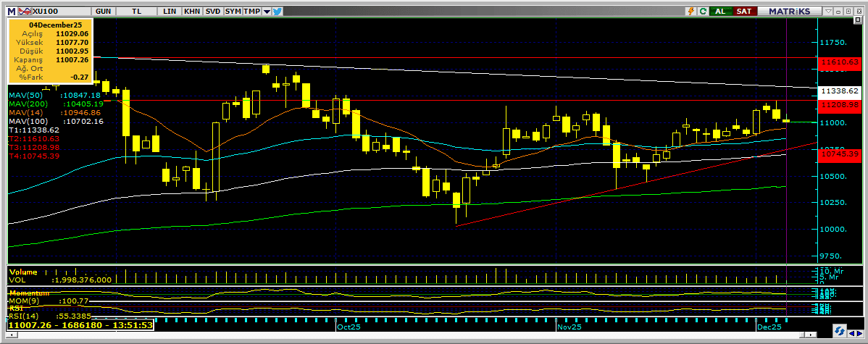The width and height of the screenshot is (868, 344).
Task: Click the blue sync arrows icon
Action: click(702, 12)
